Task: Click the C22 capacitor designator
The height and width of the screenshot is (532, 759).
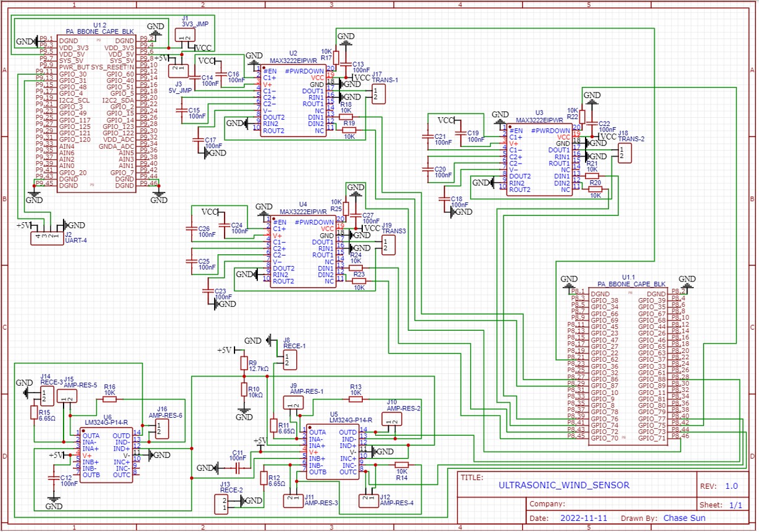Action: coord(605,123)
